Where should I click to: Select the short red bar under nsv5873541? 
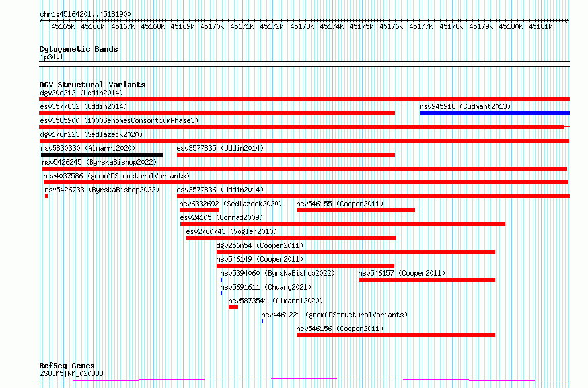click(x=233, y=307)
